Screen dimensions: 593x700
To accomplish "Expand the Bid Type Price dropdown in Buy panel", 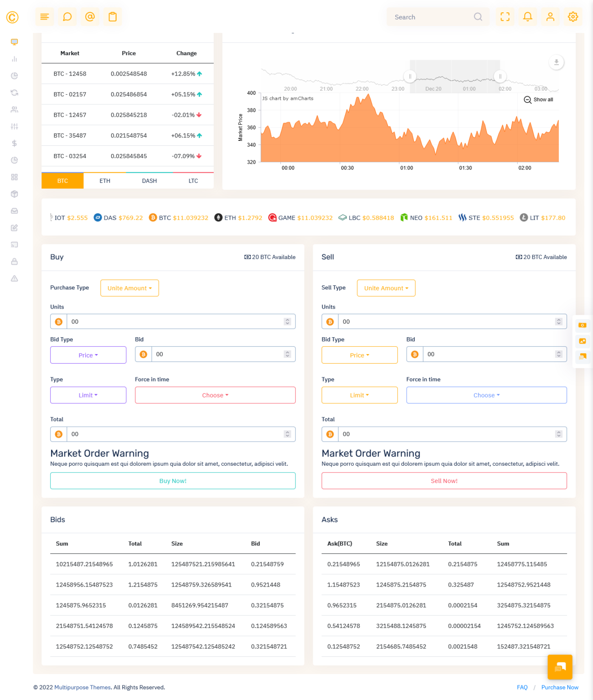I will 88,355.
